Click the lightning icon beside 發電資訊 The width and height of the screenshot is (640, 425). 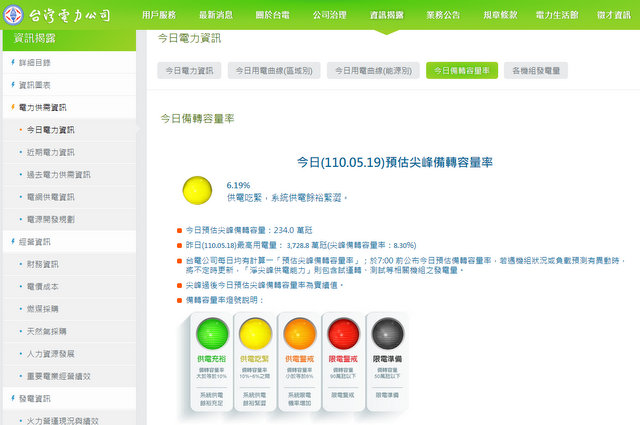13,398
